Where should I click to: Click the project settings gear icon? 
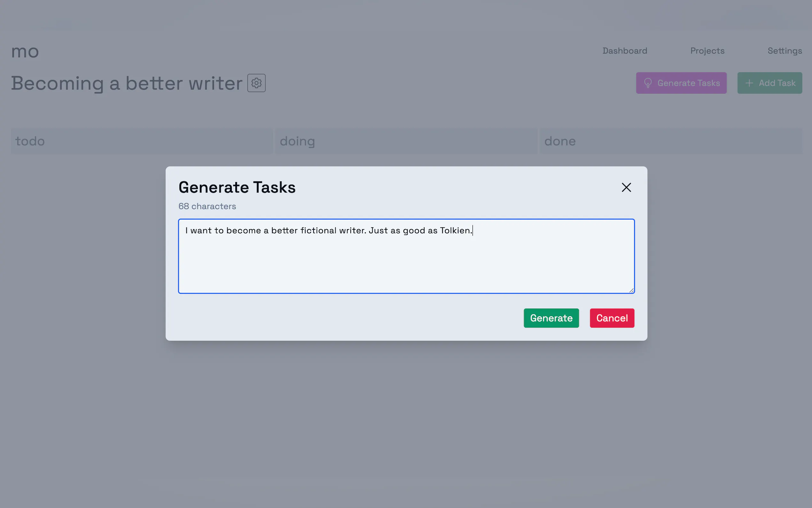pos(256,83)
